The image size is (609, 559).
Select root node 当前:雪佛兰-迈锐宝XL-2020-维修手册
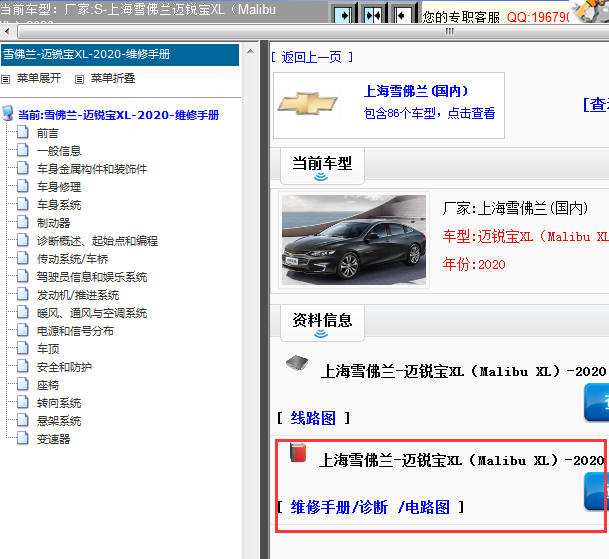[118, 115]
